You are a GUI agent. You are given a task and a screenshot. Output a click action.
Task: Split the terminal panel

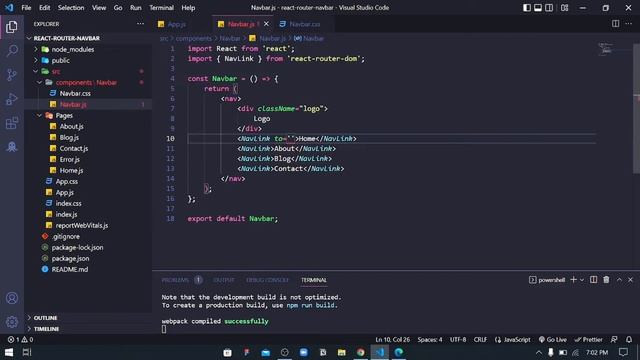[593, 280]
